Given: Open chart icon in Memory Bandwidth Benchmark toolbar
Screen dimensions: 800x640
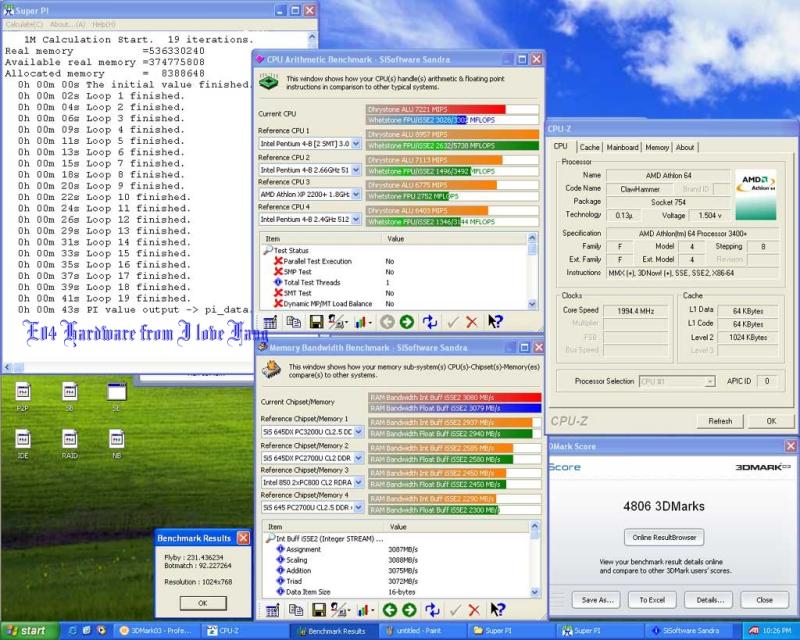Looking at the screenshot, I should 365,610.
